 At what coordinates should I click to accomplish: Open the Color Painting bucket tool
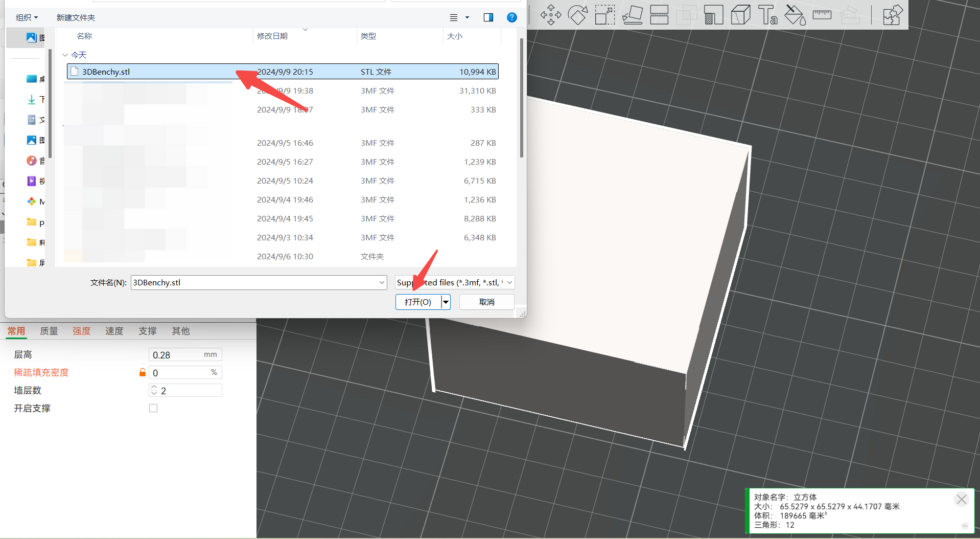pyautogui.click(x=795, y=15)
